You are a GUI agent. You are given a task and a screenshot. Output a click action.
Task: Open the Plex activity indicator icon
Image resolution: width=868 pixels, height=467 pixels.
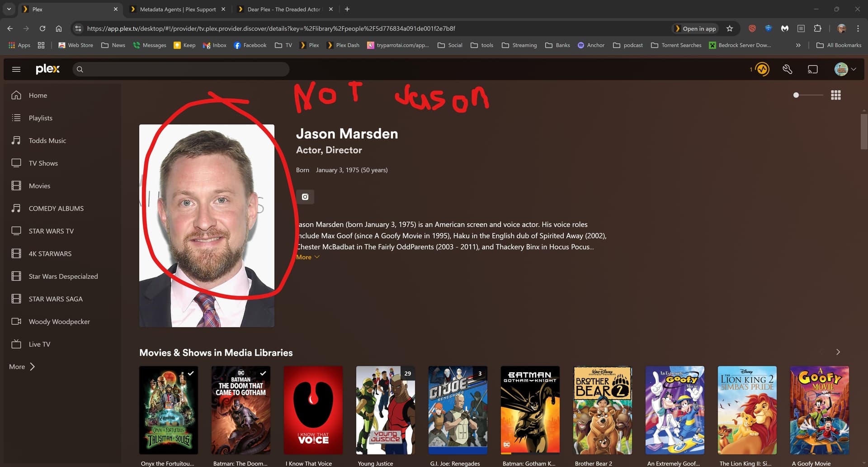(762, 69)
